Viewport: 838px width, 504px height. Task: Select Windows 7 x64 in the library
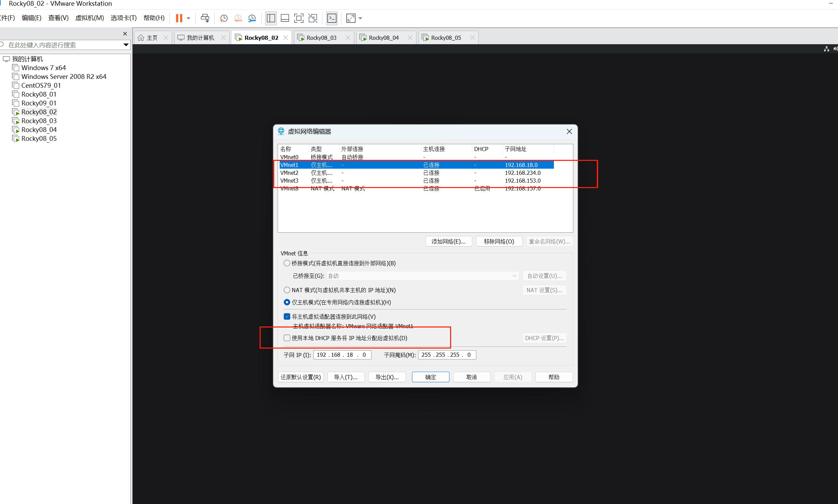44,68
